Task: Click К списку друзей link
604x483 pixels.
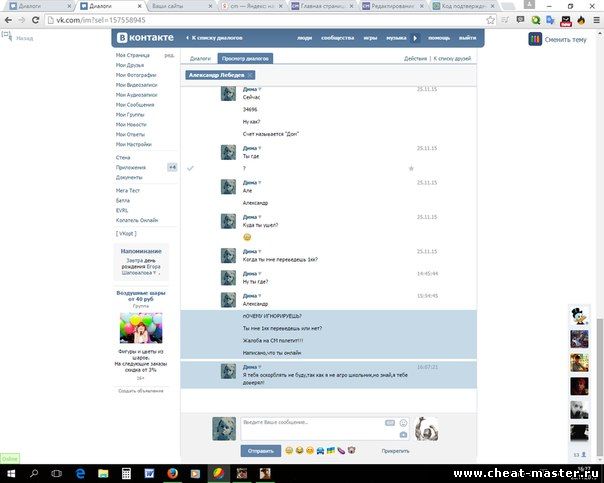Action: (x=452, y=59)
